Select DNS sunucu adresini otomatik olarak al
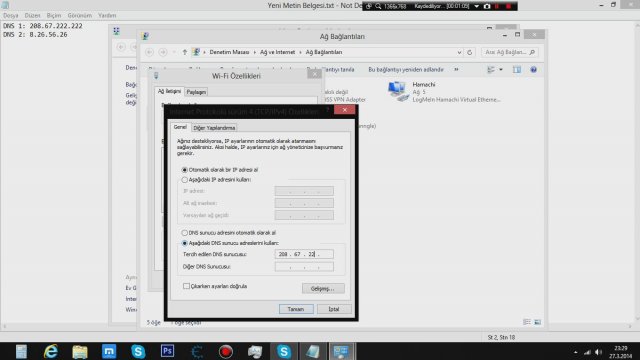 pyautogui.click(x=184, y=233)
